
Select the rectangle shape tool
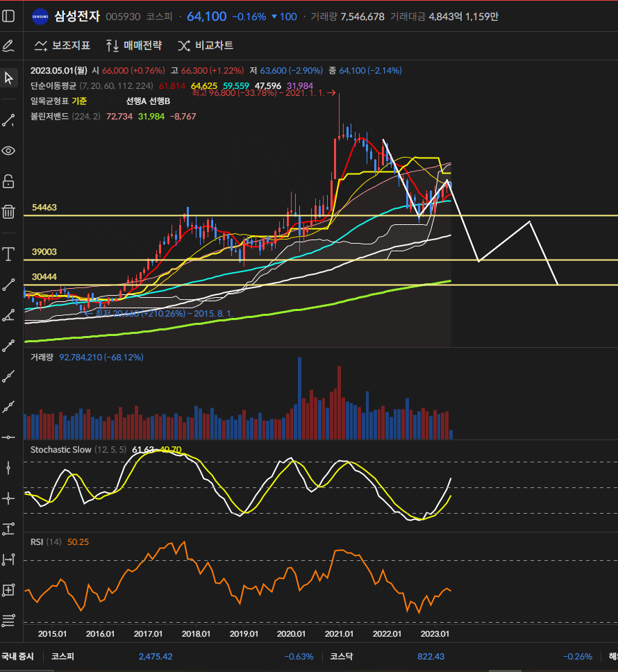[x=8, y=590]
